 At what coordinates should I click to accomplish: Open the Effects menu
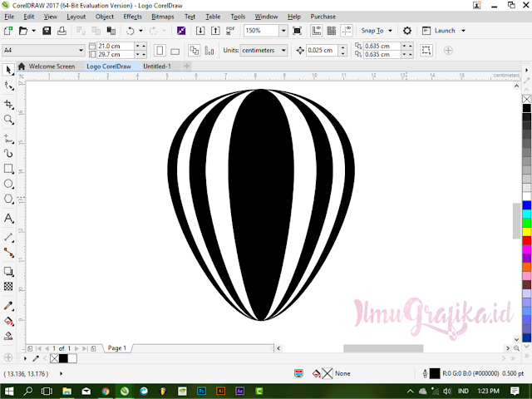pos(133,17)
